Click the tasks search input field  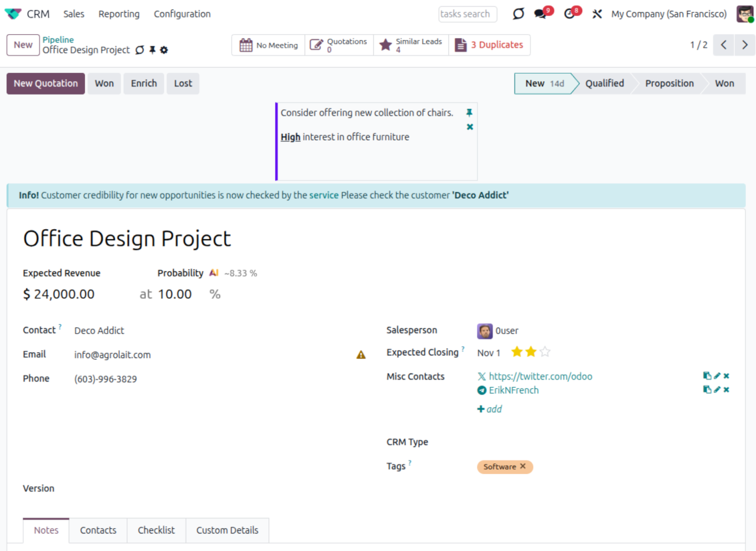468,14
